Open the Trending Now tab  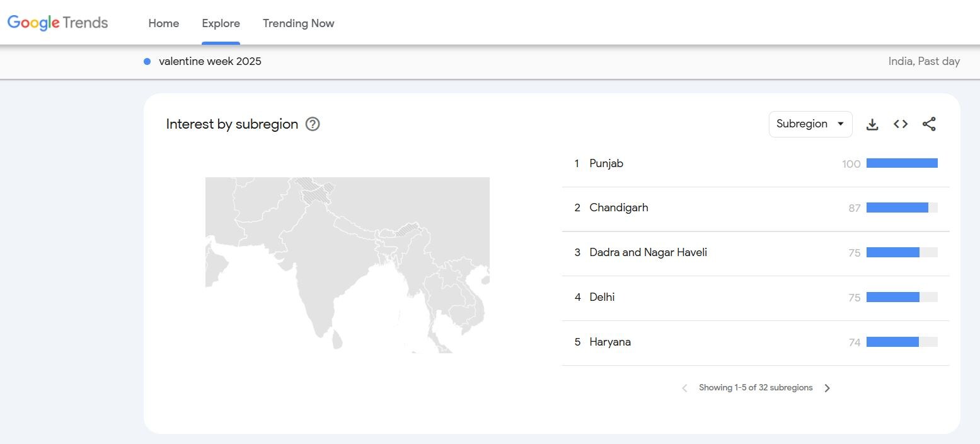[298, 23]
